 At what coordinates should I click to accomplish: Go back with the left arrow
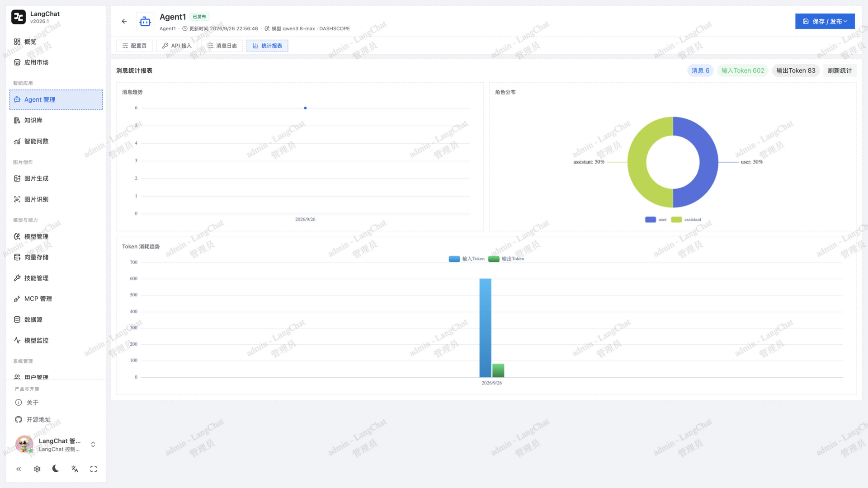pos(124,21)
